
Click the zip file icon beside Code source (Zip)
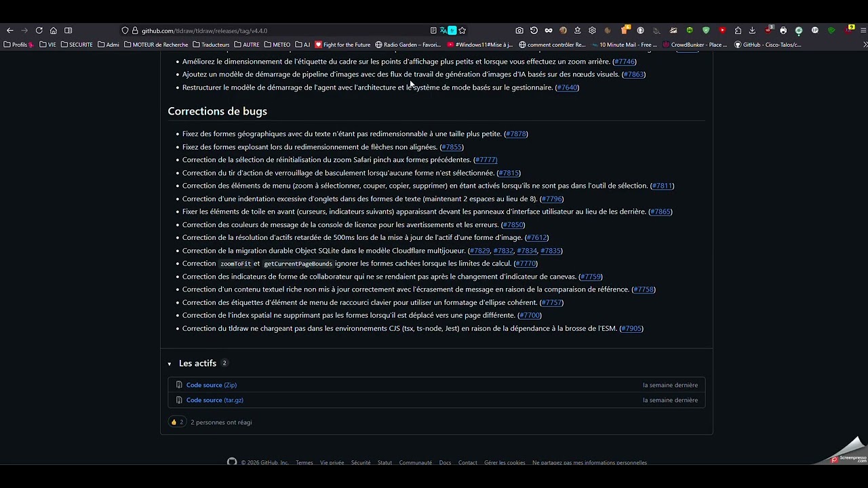point(179,385)
